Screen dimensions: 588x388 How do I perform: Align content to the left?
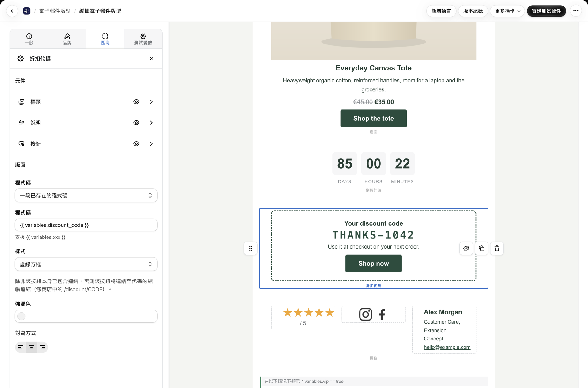[21, 347]
